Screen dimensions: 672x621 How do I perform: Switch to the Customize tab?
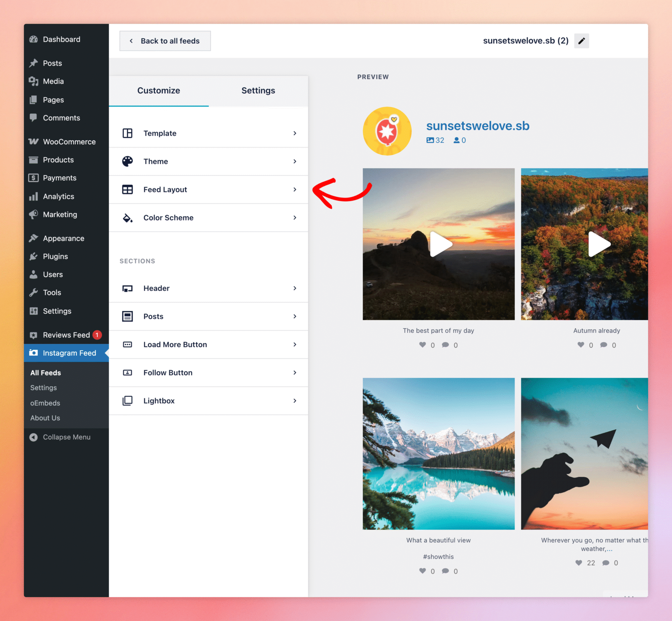pyautogui.click(x=159, y=91)
